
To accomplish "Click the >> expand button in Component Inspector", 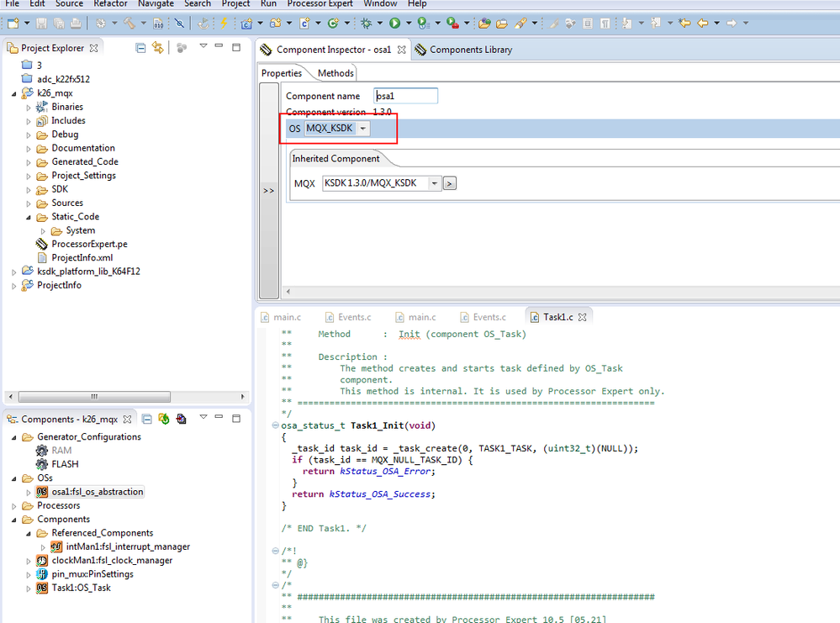I will pyautogui.click(x=268, y=191).
